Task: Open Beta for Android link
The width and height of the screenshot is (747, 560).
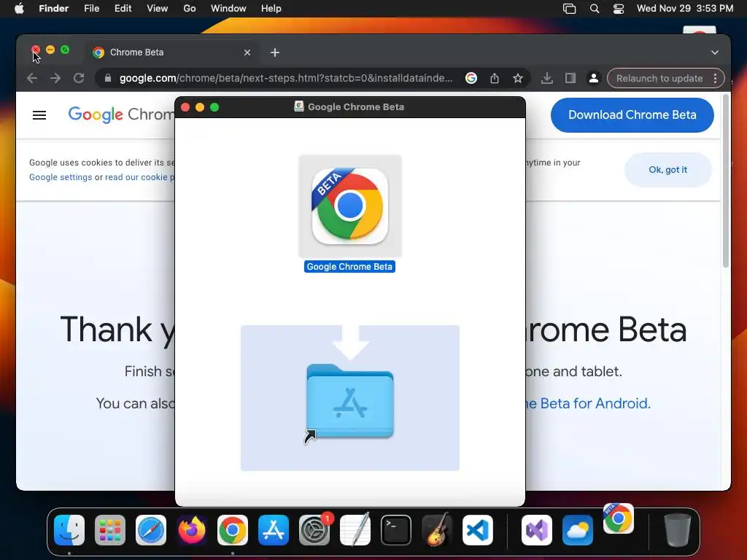Action: (587, 403)
